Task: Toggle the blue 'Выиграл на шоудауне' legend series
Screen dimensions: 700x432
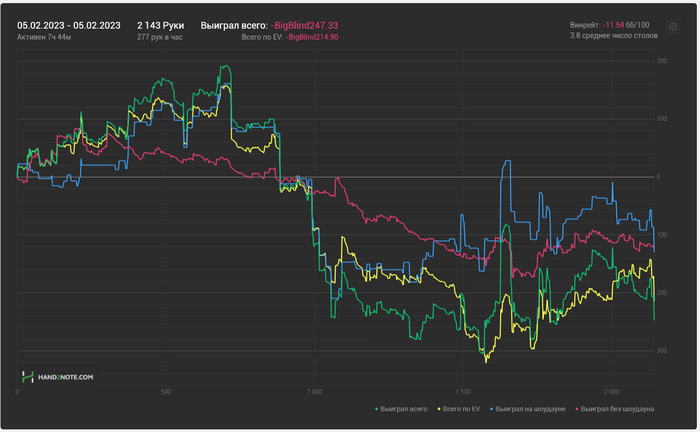Action: pyautogui.click(x=527, y=409)
